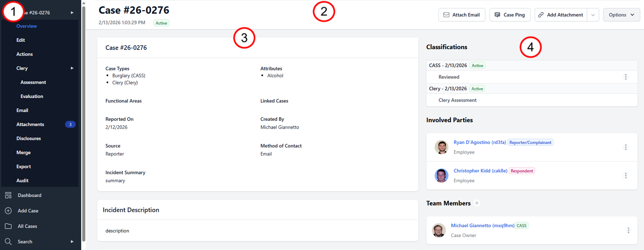Go to Attachments showing badge 3
644x250 pixels.
click(x=30, y=124)
